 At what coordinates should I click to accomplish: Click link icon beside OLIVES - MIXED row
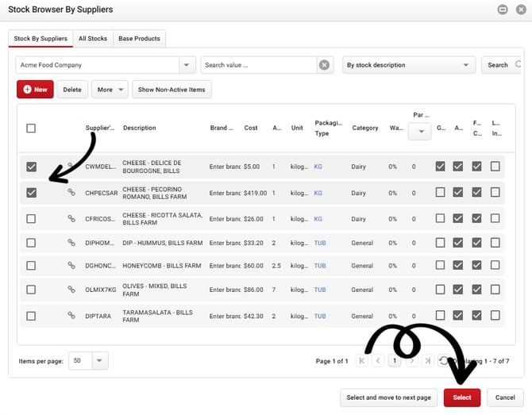[71, 290]
